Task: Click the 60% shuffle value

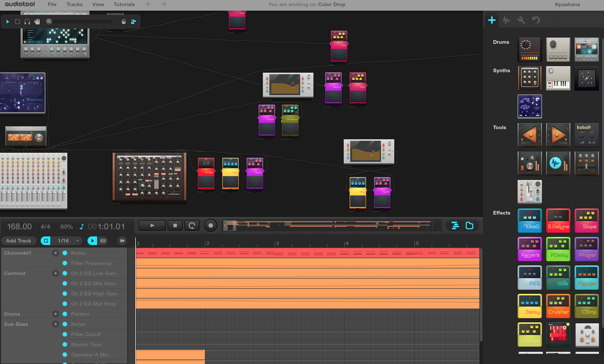Action: point(67,226)
